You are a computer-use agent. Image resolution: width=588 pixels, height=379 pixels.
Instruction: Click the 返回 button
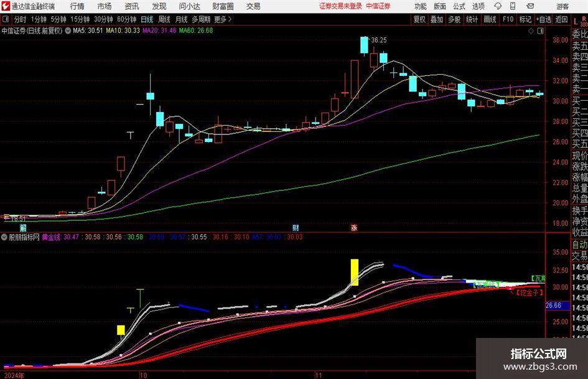561,19
